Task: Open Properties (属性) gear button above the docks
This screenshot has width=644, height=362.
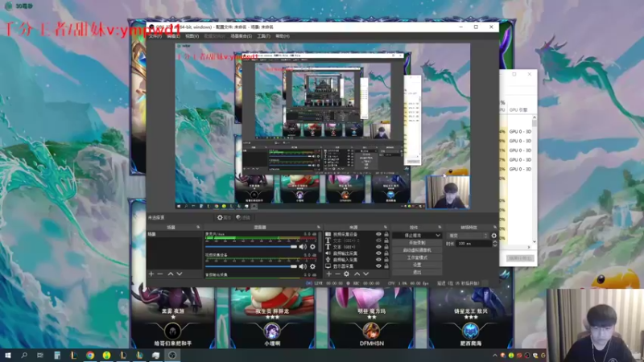Action: click(224, 217)
